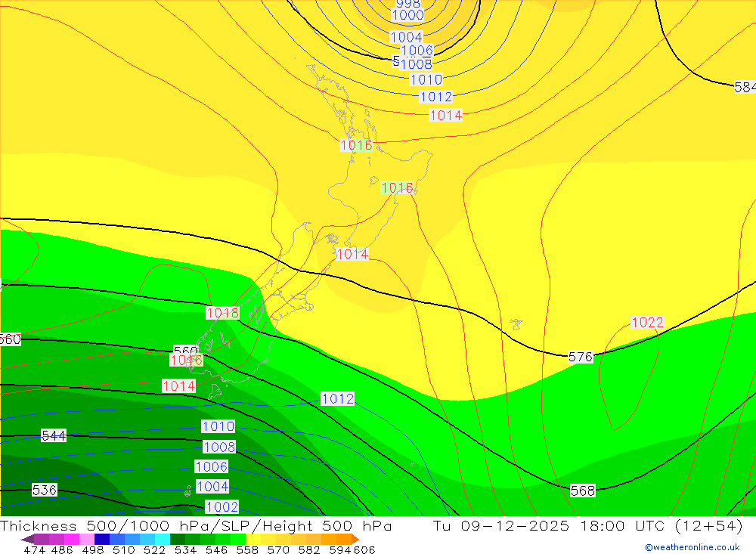Viewport: 756px width, 554px height.
Task: Click the red 1014 label beneath blue 1012 near the low
Action: pos(445,115)
